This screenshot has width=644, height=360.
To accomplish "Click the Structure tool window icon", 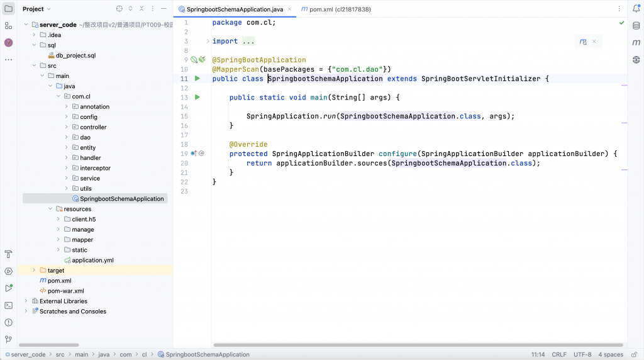I will [x=8, y=26].
